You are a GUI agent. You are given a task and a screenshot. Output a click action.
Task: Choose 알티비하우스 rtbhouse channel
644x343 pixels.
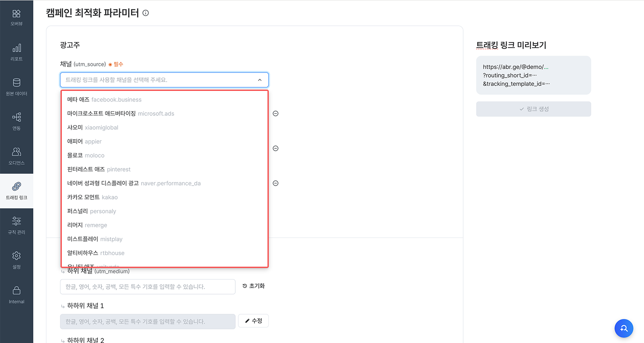(164, 253)
